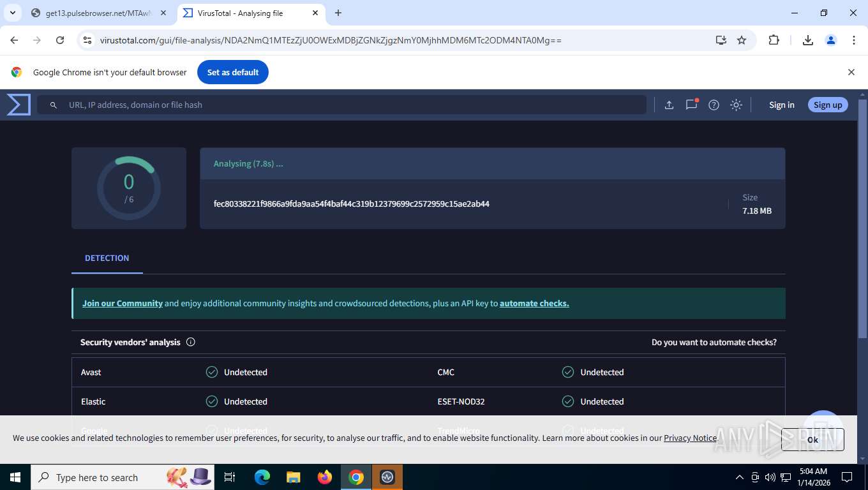Open the help question mark icon
The width and height of the screenshot is (868, 490).
(714, 105)
